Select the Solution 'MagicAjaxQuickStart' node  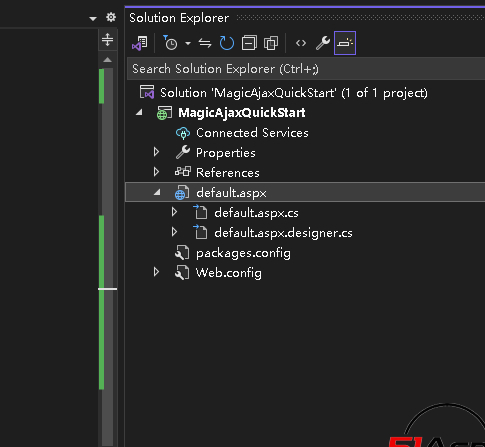(x=294, y=93)
